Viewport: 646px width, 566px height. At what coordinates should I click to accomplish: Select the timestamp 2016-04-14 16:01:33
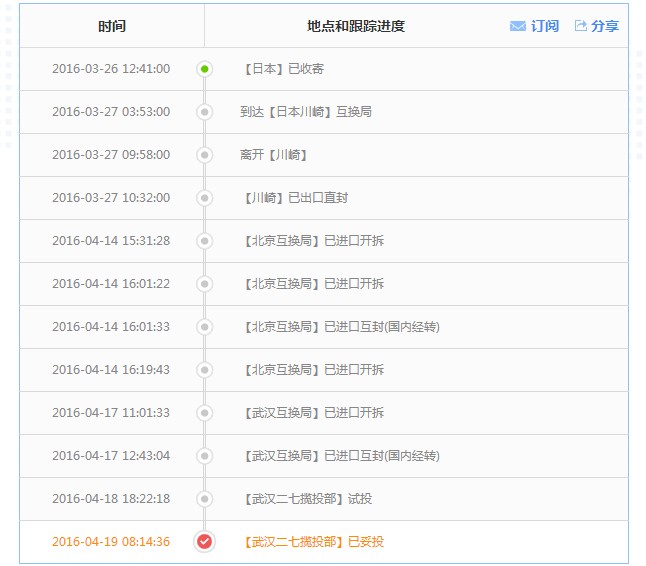[x=111, y=327]
